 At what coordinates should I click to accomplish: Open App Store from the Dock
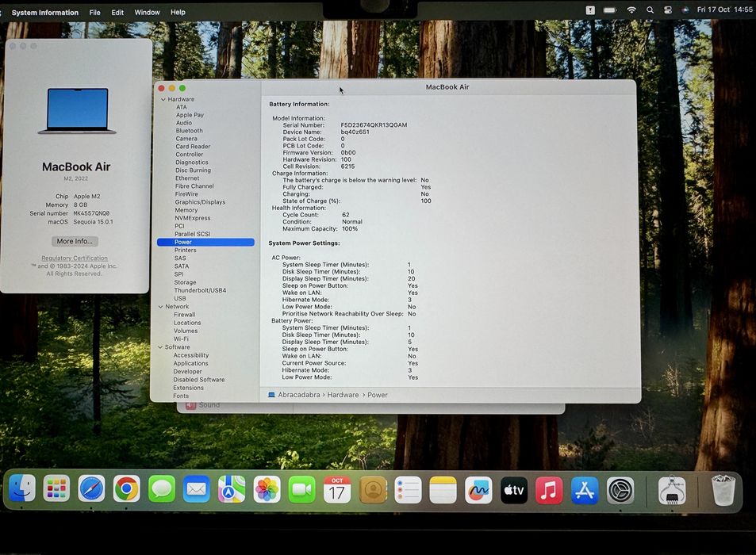[585, 491]
